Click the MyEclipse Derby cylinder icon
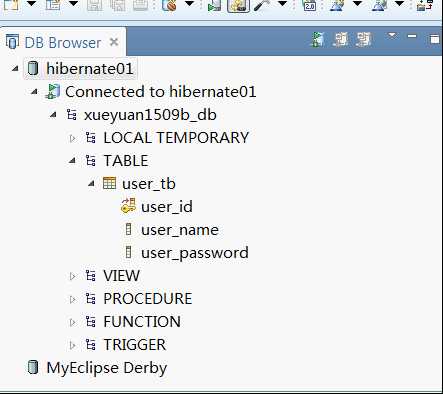Screen dimensions: 443x394 click(x=33, y=367)
